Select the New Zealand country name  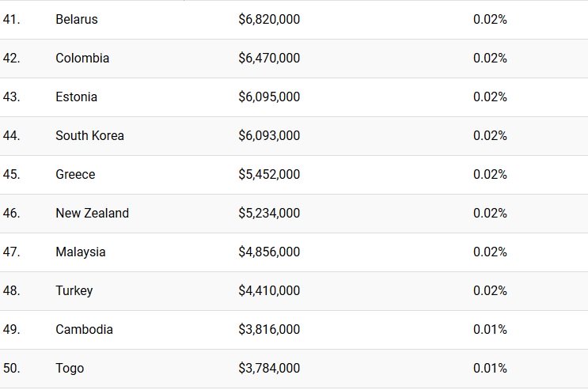tap(92, 213)
